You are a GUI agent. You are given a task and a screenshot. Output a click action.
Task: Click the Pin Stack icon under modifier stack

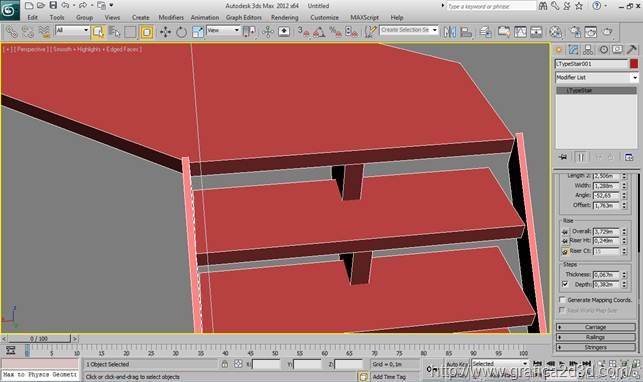[563, 157]
